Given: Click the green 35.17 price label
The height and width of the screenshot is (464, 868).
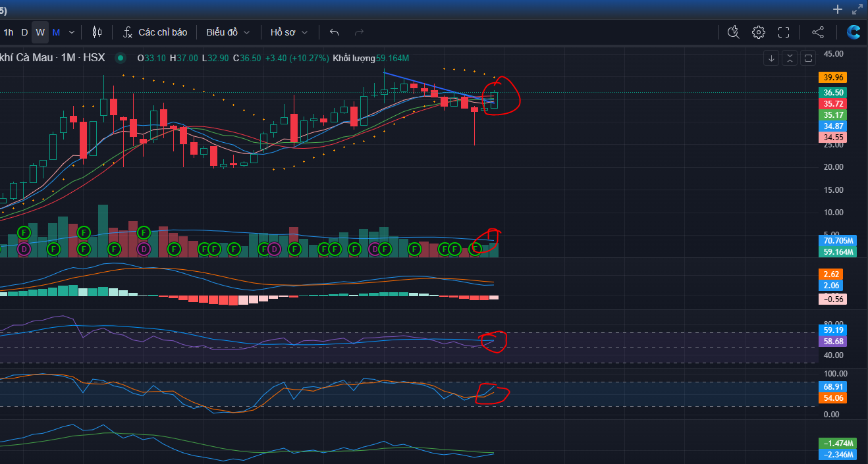Looking at the screenshot, I should tap(834, 115).
